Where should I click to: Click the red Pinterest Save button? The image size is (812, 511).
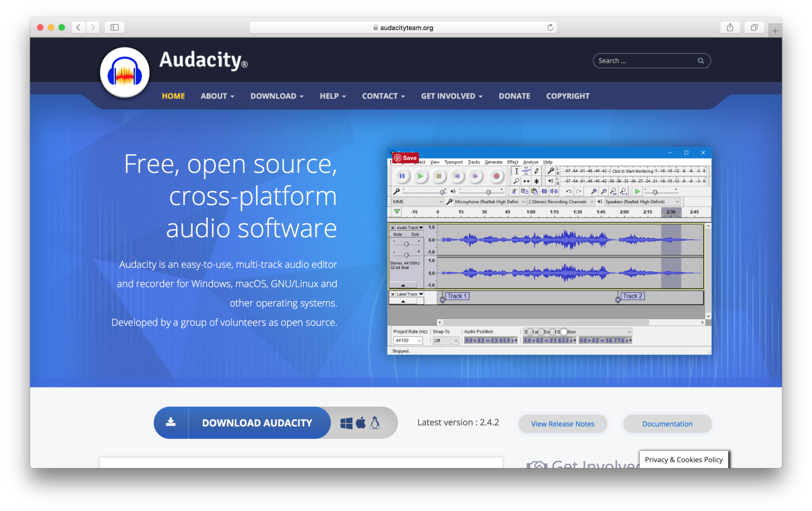(406, 158)
